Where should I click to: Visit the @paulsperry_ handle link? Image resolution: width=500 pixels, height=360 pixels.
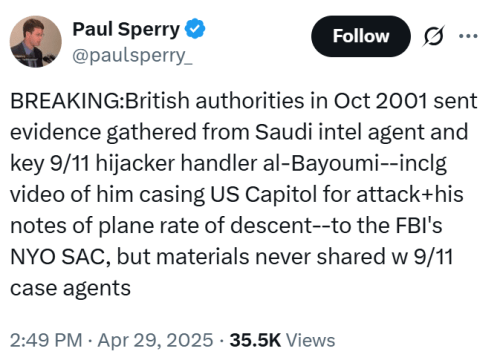[132, 56]
